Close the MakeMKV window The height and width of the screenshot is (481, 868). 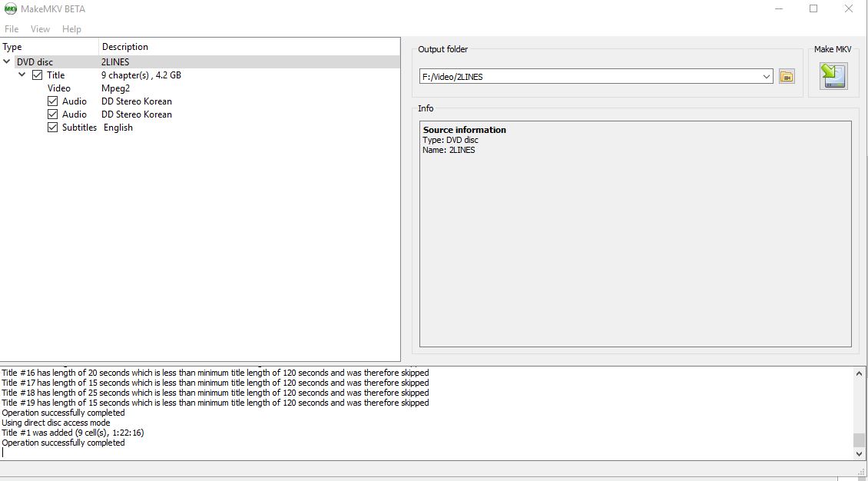pyautogui.click(x=848, y=9)
